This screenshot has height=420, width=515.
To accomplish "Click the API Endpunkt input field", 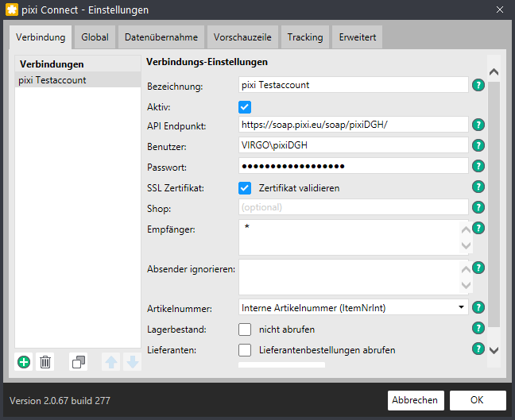I will tap(354, 125).
